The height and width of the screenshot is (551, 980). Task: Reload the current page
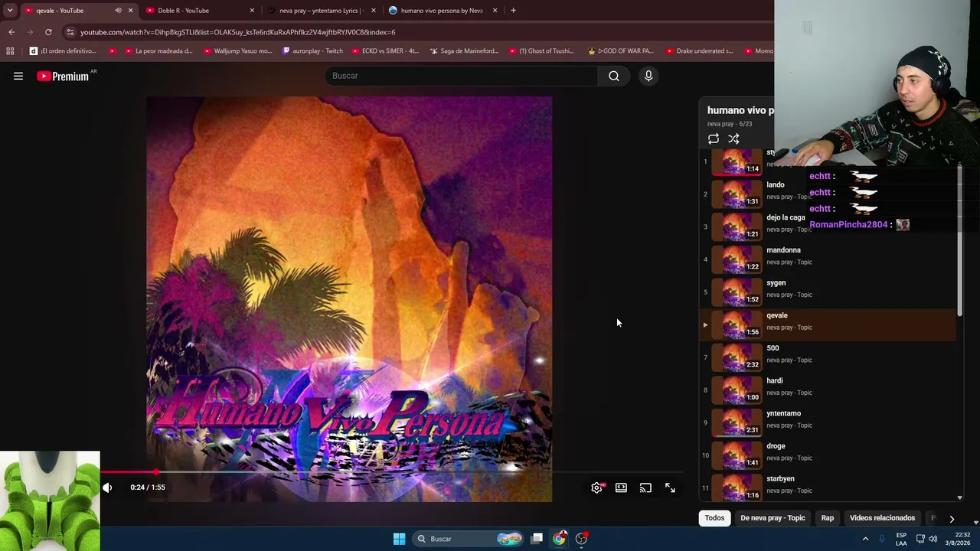48,32
